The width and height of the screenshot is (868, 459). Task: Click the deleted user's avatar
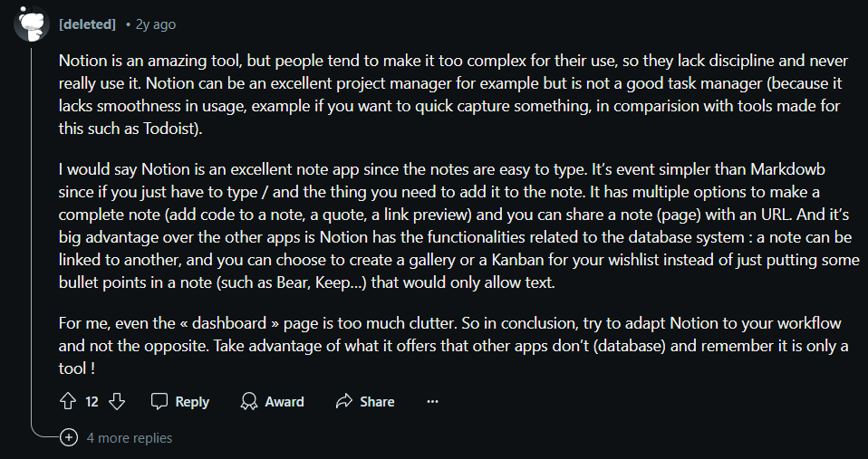[32, 24]
